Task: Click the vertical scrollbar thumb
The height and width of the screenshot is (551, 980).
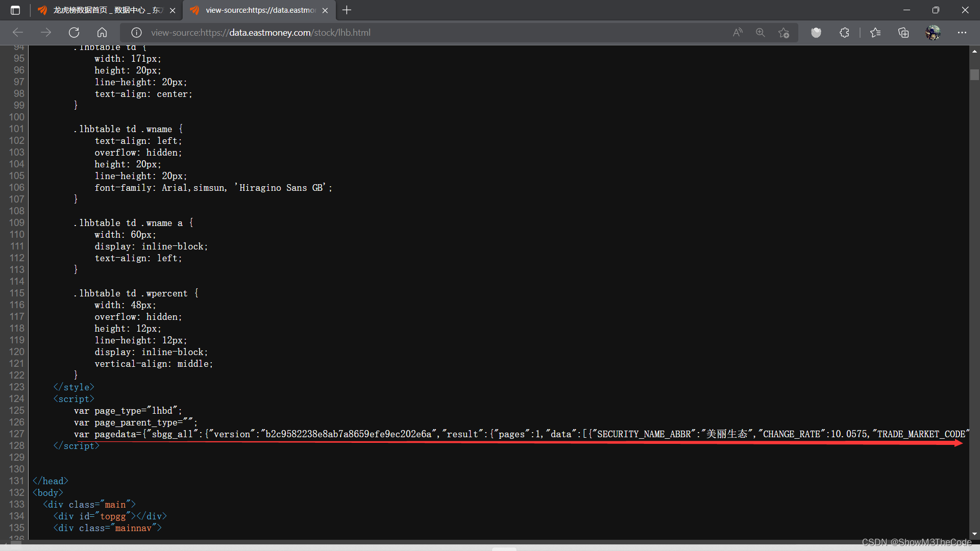Action: click(974, 74)
